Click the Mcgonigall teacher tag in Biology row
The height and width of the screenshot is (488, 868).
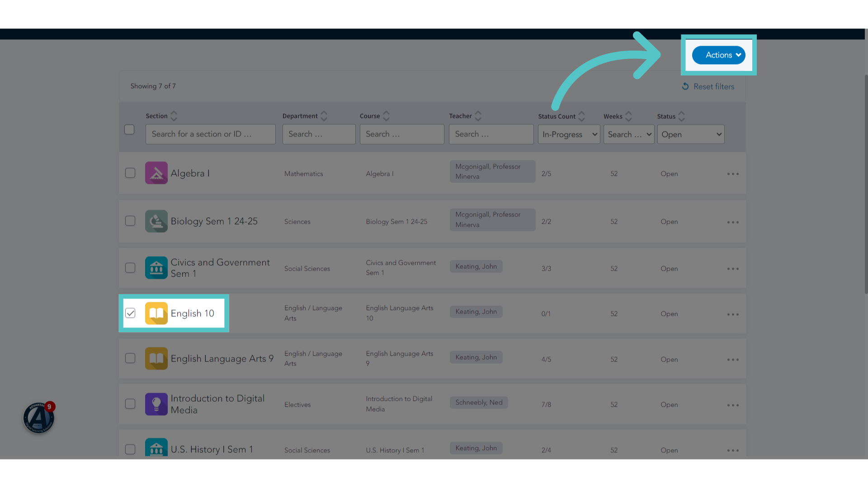(492, 220)
